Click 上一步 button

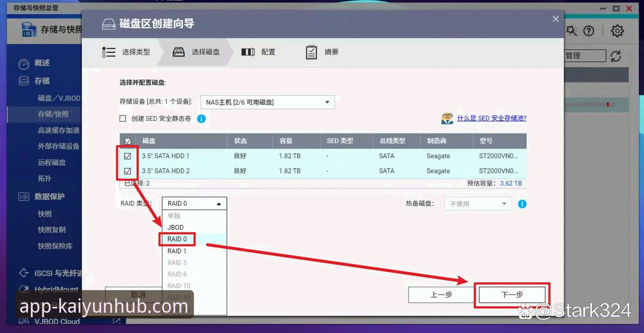[442, 295]
